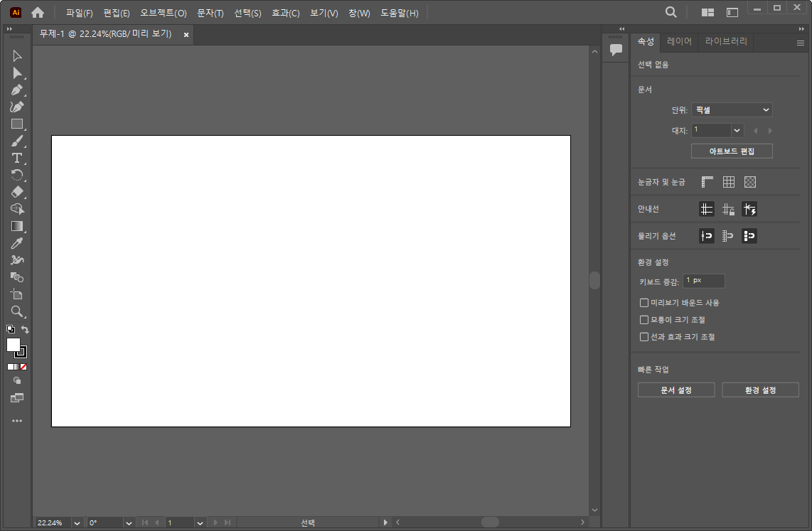Select the Type tool

[x=16, y=159]
